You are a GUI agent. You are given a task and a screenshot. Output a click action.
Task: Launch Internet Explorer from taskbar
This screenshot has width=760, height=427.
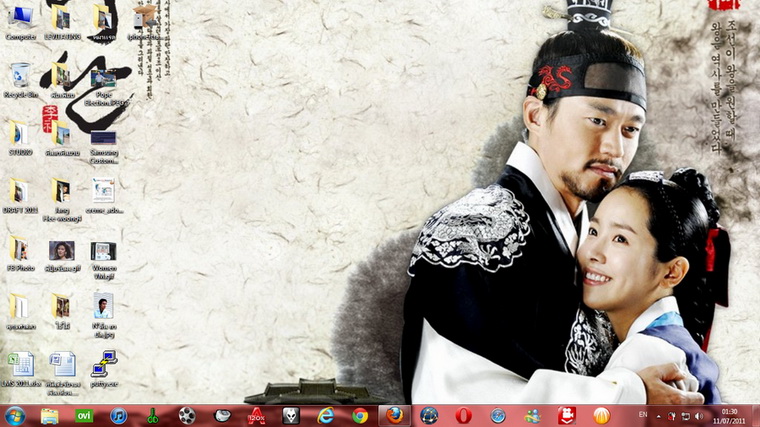click(325, 416)
